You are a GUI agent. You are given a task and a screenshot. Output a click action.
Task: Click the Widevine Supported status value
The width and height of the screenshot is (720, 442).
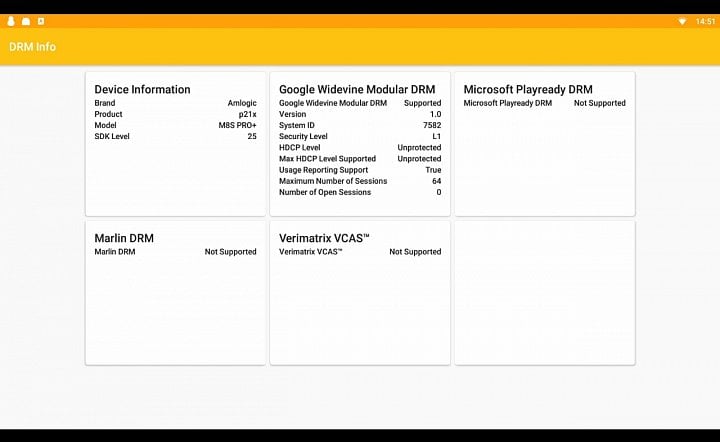click(422, 103)
